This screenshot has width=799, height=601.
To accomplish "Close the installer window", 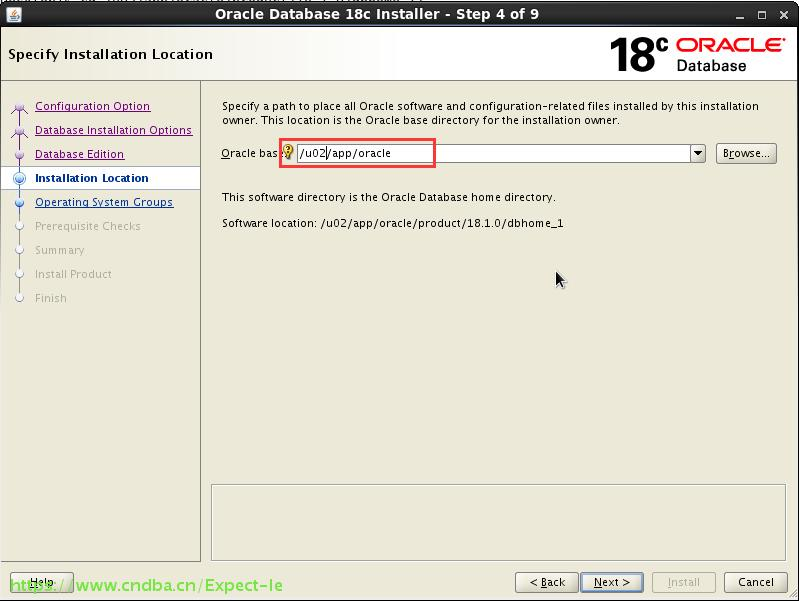I will click(x=784, y=15).
